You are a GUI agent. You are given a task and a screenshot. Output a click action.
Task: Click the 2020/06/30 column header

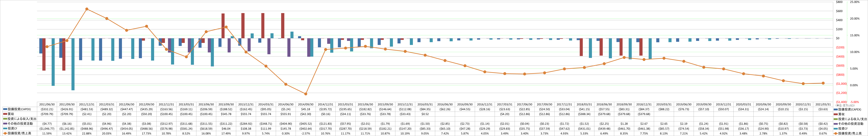pos(764,104)
